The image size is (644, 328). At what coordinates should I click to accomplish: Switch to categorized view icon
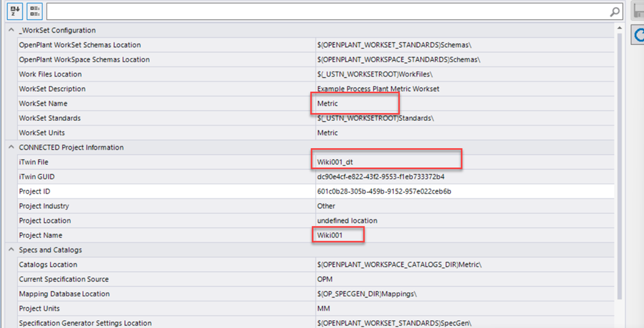pos(35,11)
